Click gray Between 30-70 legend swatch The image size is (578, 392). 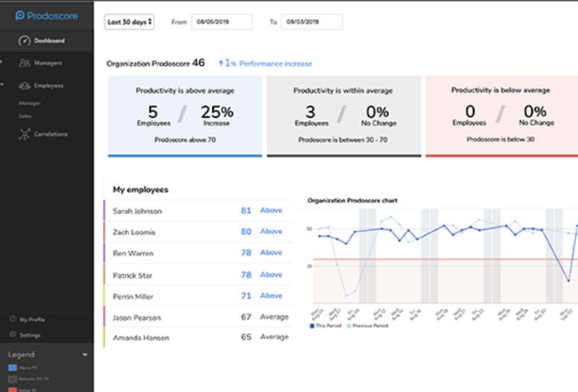13,379
